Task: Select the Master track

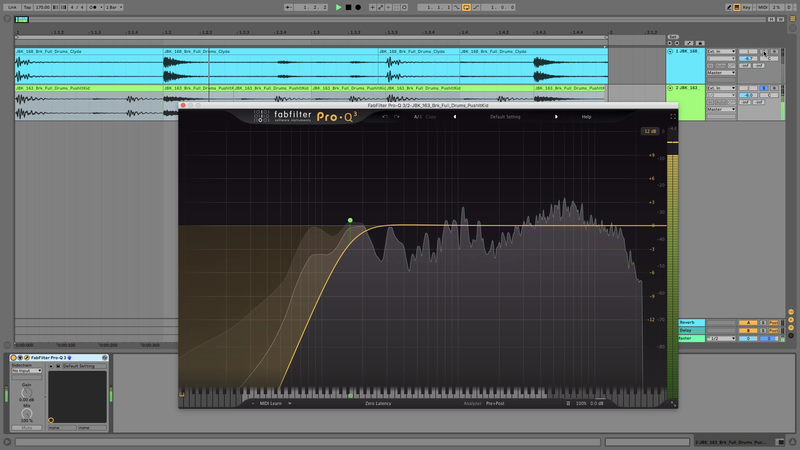Action: click(691, 338)
